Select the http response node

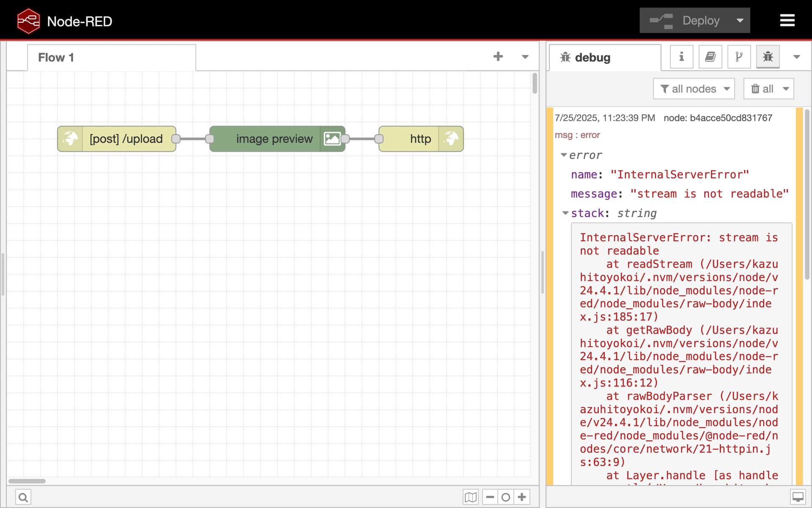421,138
